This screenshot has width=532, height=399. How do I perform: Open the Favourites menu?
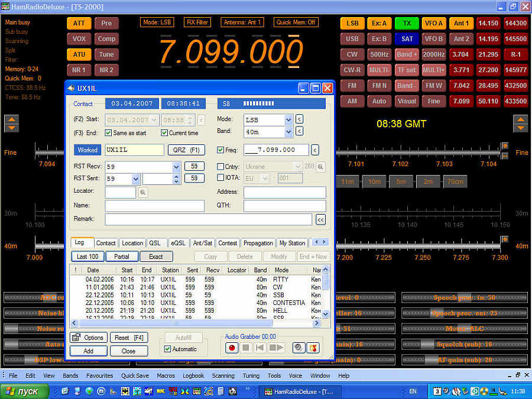(99, 375)
